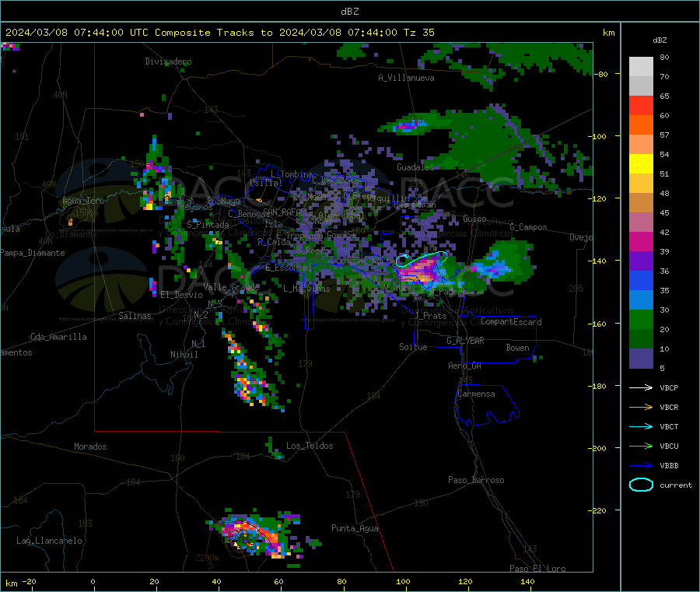
Task: Click the S_Pintada map label
Action: pos(208,224)
